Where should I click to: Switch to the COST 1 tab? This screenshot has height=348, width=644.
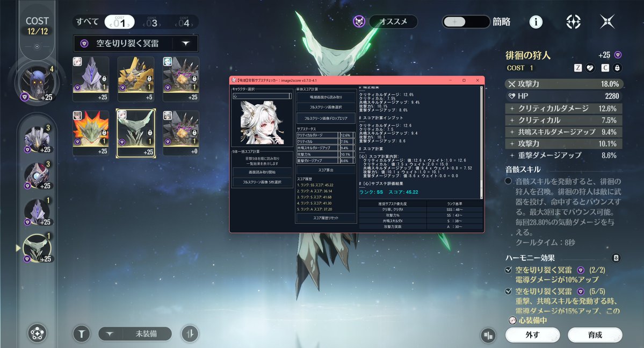click(x=120, y=22)
